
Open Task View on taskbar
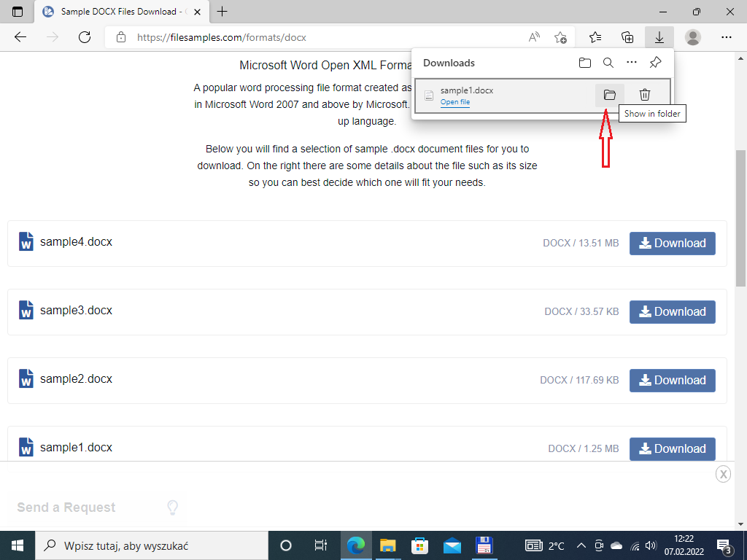(321, 545)
